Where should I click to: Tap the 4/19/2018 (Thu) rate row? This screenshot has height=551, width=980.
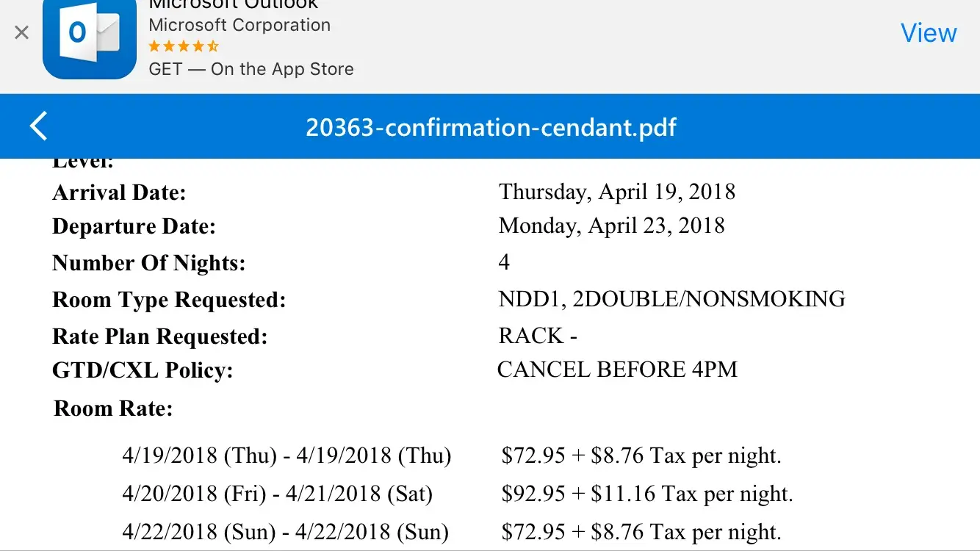287,456
